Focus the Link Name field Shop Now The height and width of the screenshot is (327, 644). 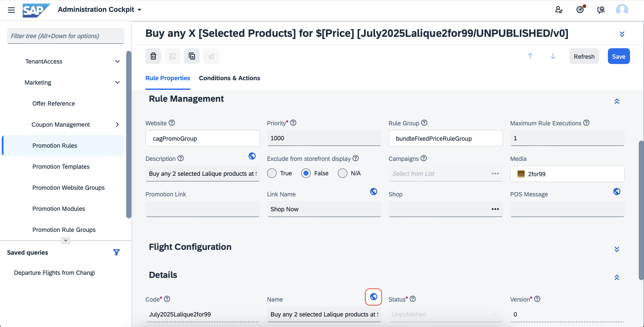(324, 209)
